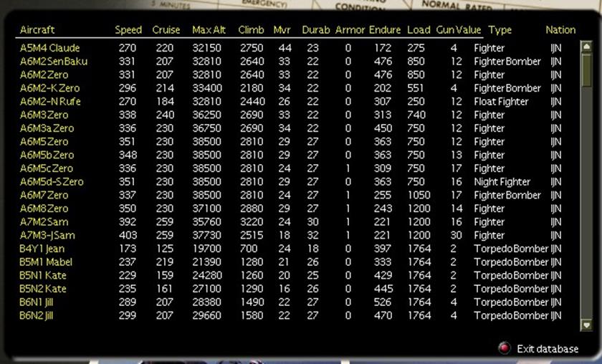Sort by the Nation column header
The height and width of the screenshot is (364, 602).
click(560, 30)
